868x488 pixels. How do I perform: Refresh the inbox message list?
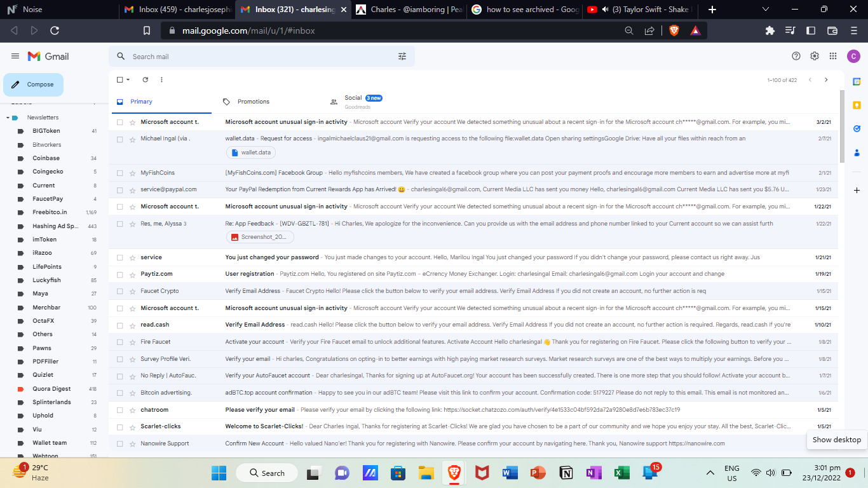[x=146, y=79]
